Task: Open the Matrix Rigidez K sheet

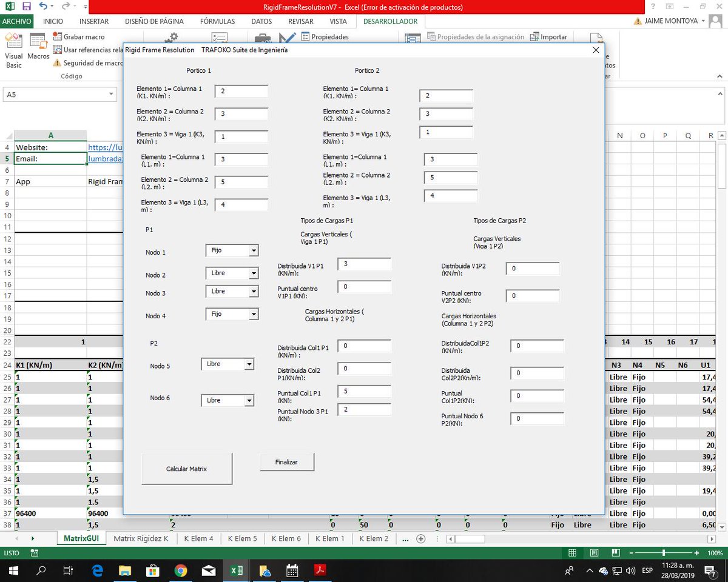Action: point(141,538)
